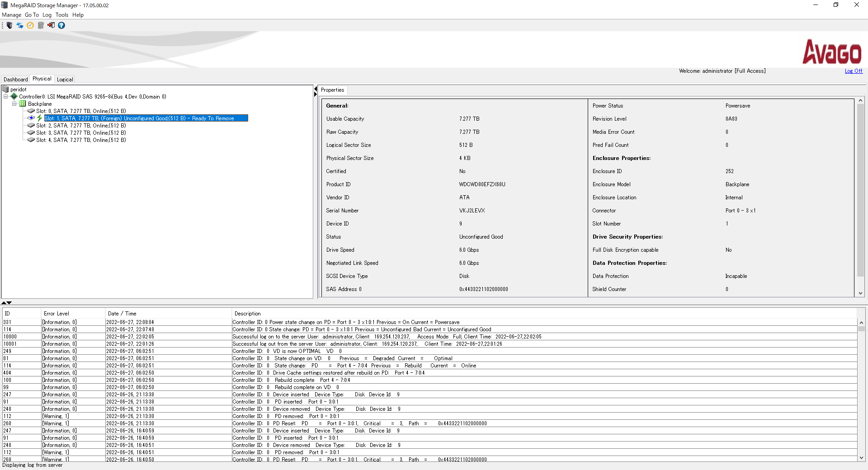Viewport: 868px width, 470px height.
Task: Select log row 404 Drive Cache settings restored
Action: [x=429, y=373]
